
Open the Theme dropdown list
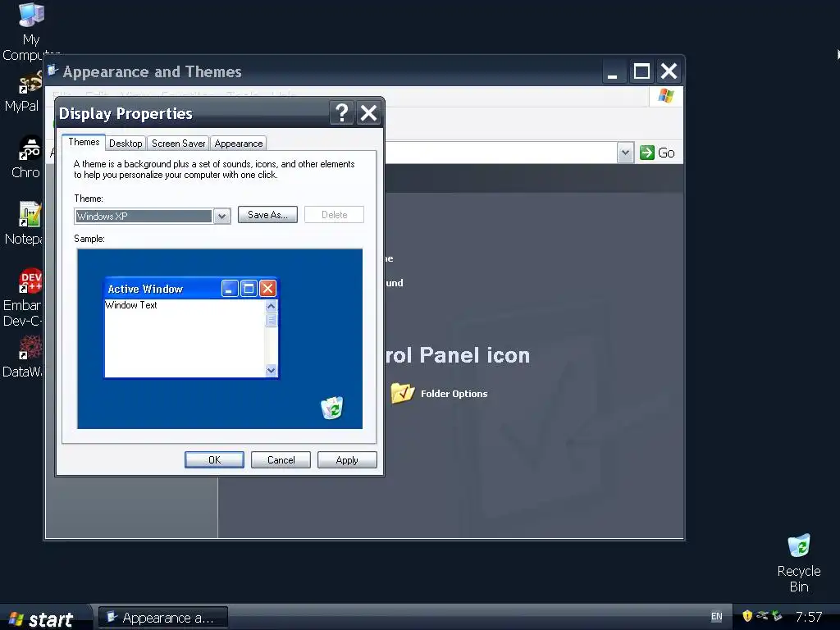pos(221,217)
